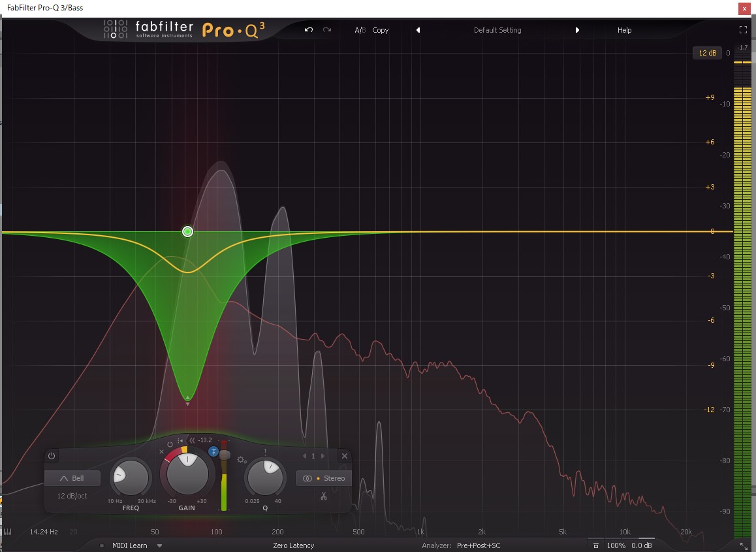Click the resize handle icon in the corner

(744, 545)
